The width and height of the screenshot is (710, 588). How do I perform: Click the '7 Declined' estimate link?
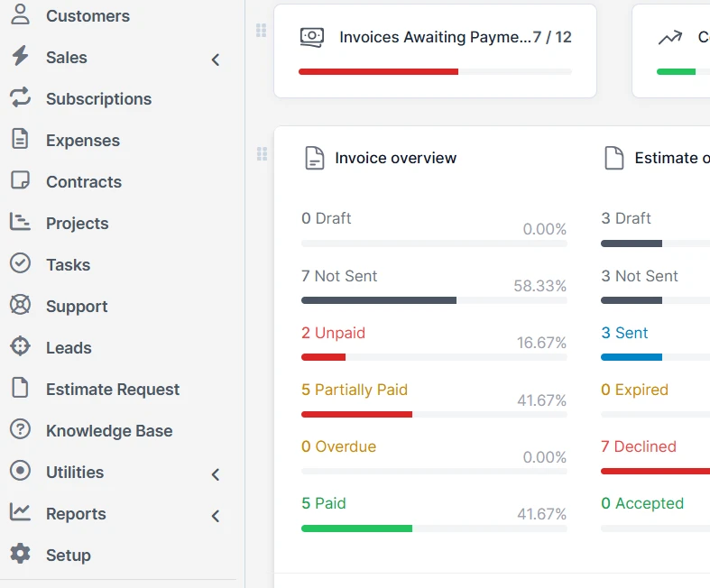[639, 446]
